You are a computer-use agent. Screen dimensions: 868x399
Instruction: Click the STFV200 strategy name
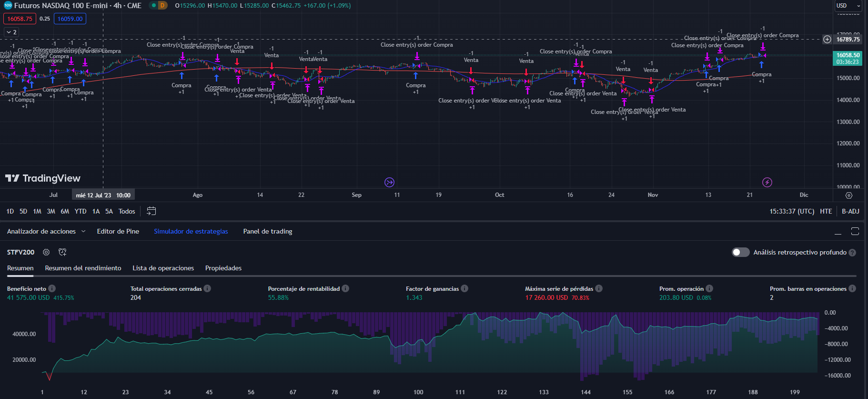click(20, 252)
